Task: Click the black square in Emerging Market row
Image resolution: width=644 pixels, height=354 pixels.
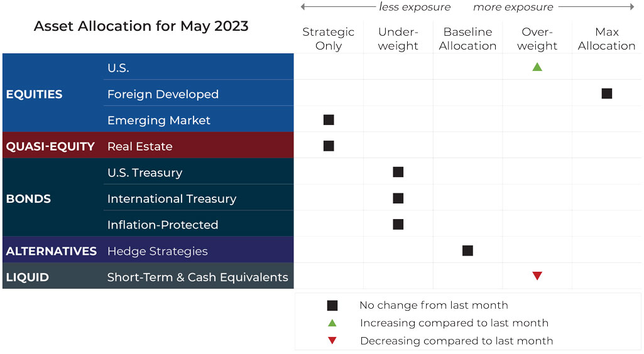Action: point(329,120)
